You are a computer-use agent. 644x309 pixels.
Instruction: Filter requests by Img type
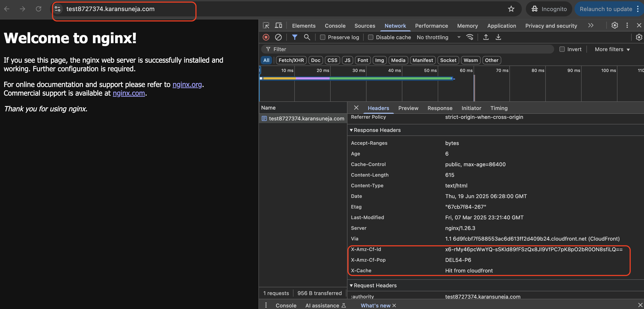tap(379, 60)
